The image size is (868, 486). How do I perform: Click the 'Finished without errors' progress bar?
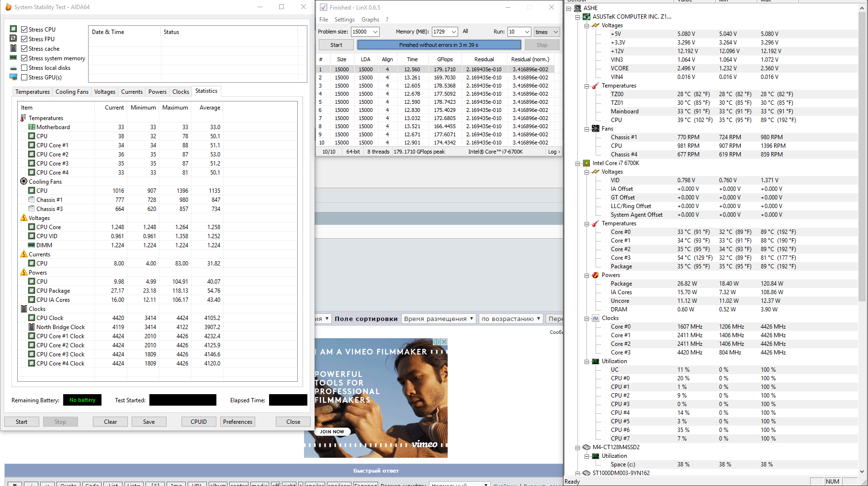439,45
